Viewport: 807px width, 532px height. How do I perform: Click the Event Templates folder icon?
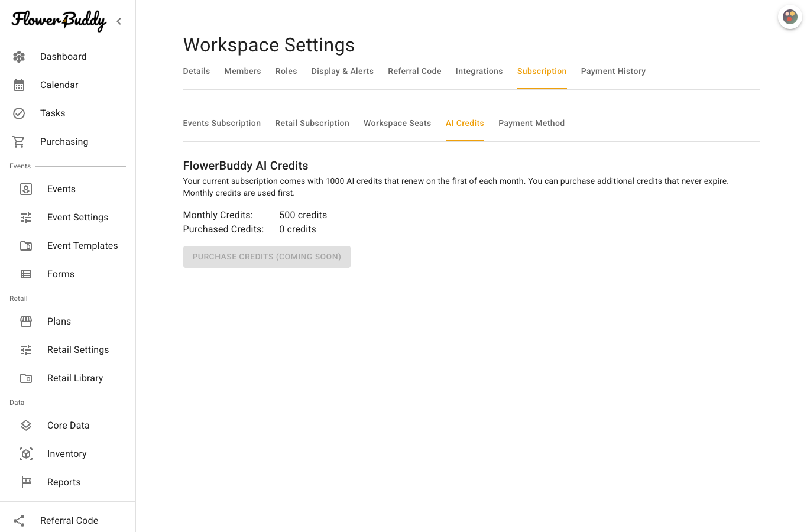point(26,246)
